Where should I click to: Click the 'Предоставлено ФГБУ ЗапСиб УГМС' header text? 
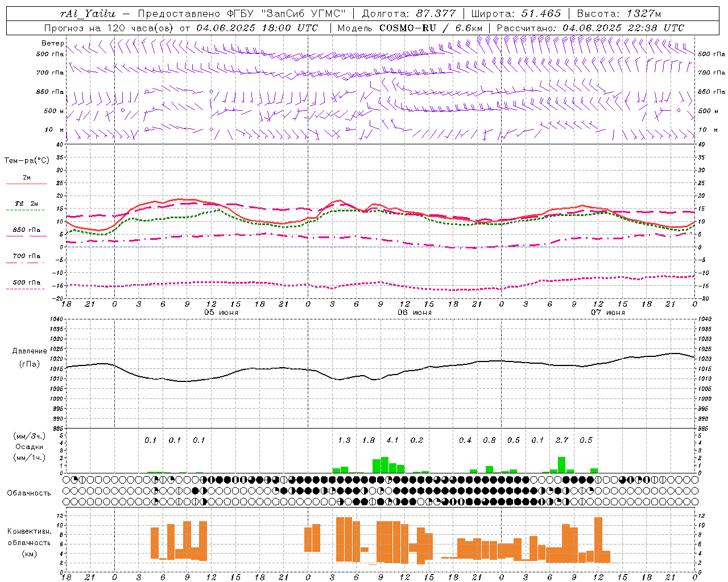(x=242, y=14)
